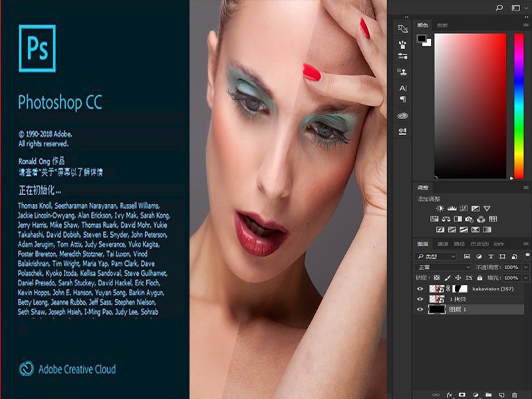Add a Selective Color adjustment

[475, 229]
